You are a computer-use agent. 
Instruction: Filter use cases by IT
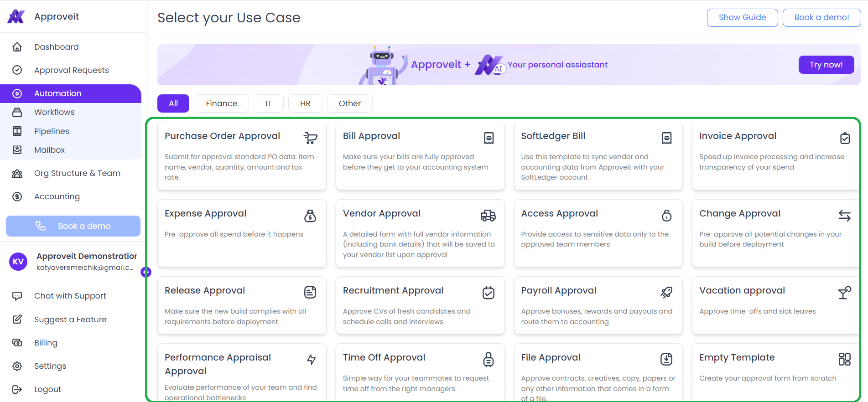click(x=269, y=103)
